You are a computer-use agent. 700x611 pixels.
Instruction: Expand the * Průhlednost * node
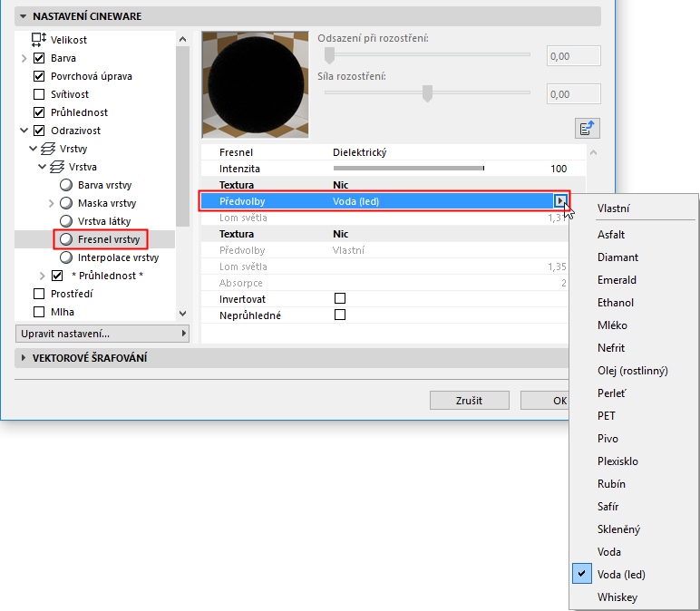pyautogui.click(x=43, y=276)
